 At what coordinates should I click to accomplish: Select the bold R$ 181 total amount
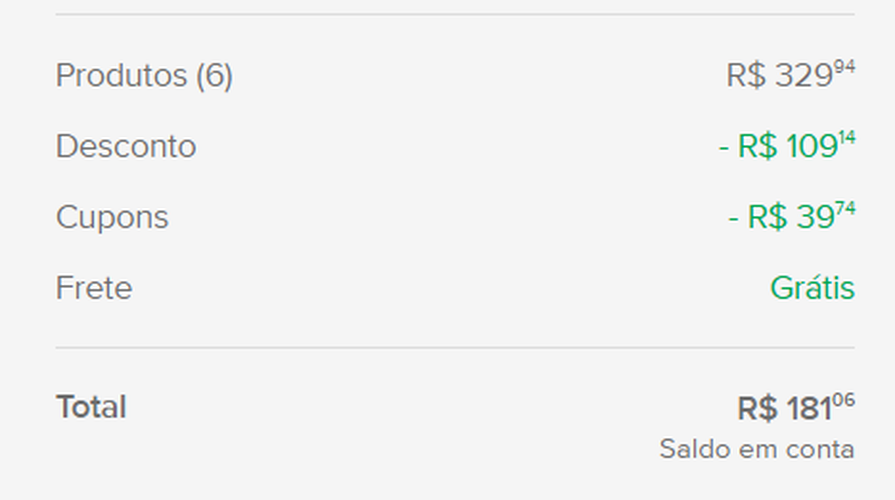point(796,408)
